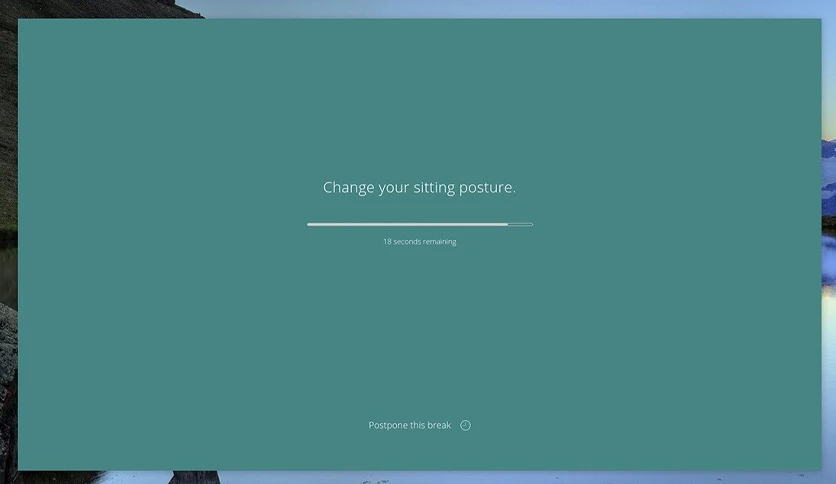This screenshot has width=836, height=484.
Task: Select the 'Change your sitting posture.' message
Action: [x=419, y=188]
